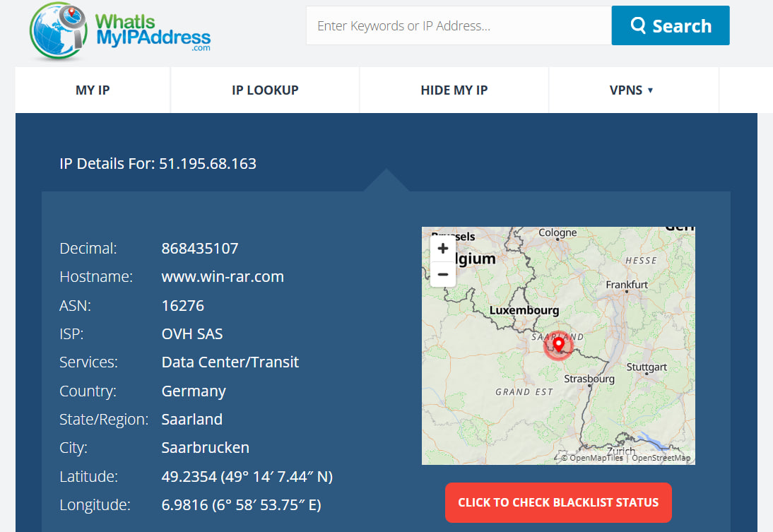Click the Enter Keywords search field
773x532 pixels.
458,25
